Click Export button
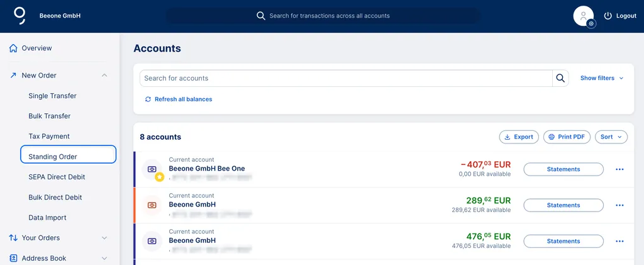Viewport: 644px width, 265px height. click(519, 137)
